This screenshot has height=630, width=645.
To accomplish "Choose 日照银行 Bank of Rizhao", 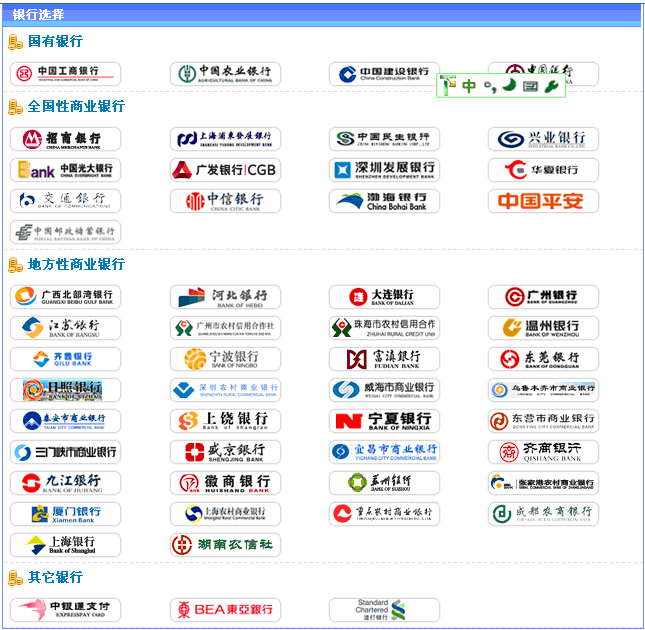I will pos(65,390).
